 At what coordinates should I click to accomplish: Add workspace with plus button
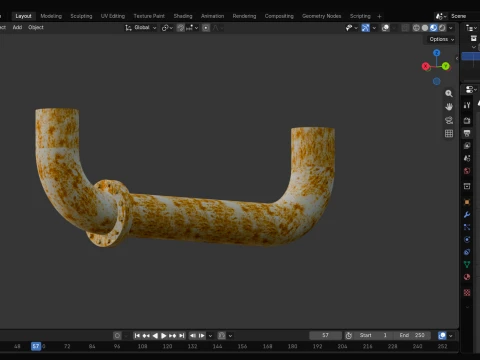379,16
